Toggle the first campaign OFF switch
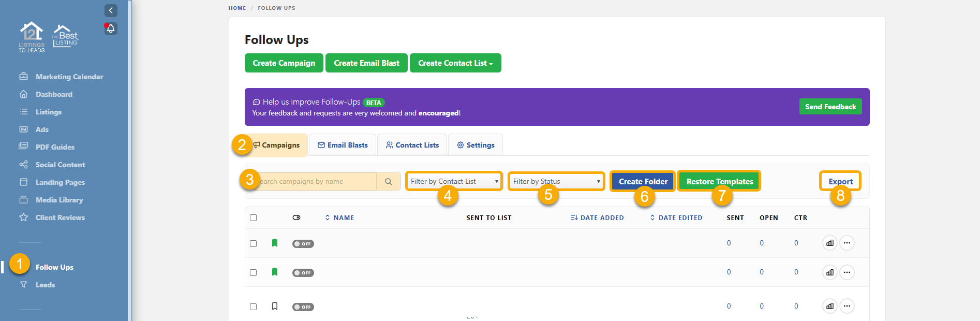 303,244
